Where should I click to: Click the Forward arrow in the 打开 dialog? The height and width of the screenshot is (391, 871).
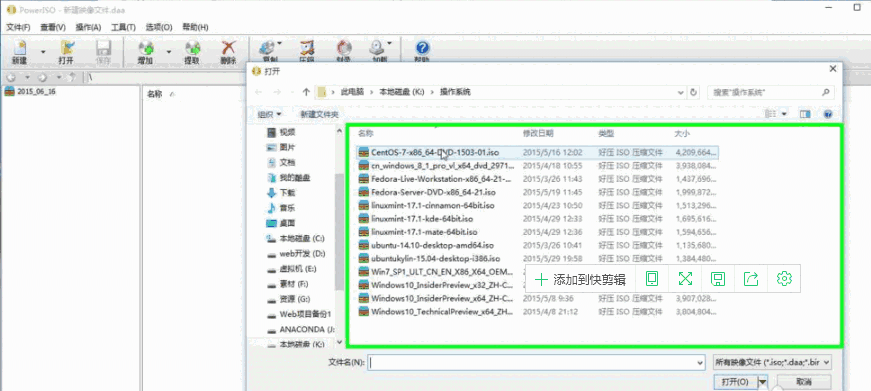277,92
